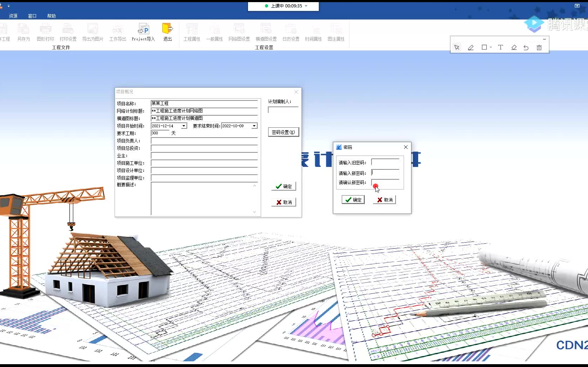
Task: Minimize the annotation toolbar
Action: 544,39
